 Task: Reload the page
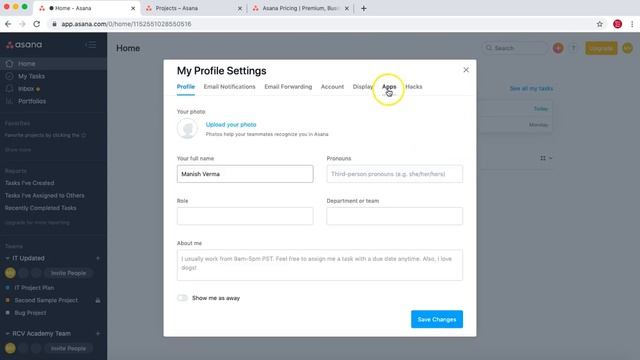tap(37, 24)
